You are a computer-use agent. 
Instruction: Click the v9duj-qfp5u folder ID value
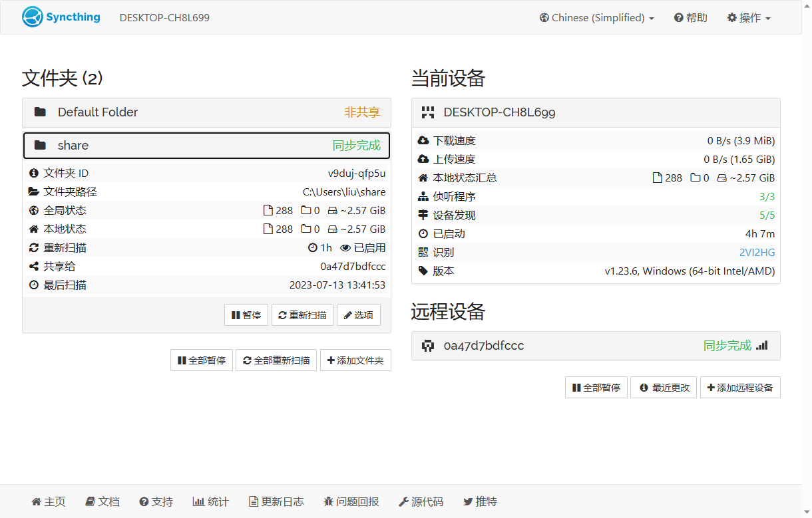click(x=357, y=174)
